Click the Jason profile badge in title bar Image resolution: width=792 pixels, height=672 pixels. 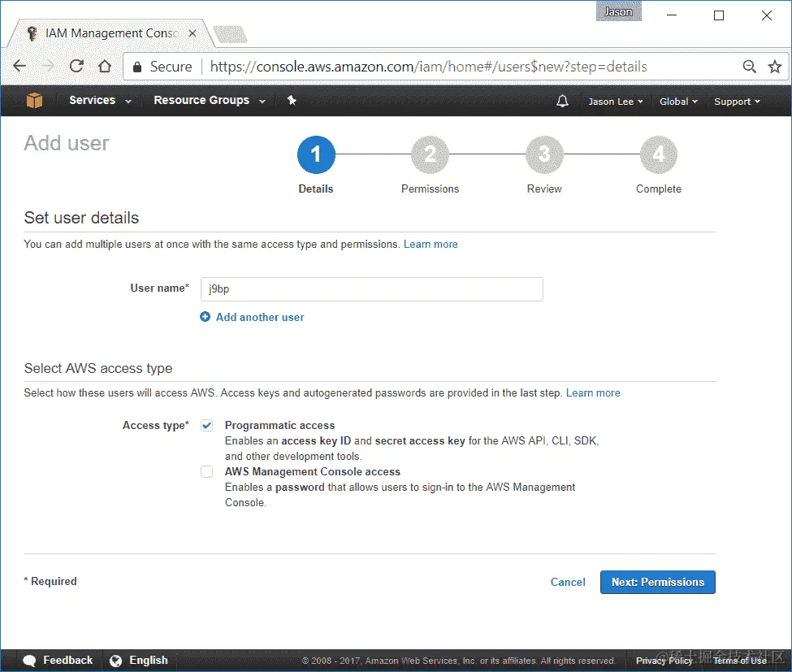point(618,11)
